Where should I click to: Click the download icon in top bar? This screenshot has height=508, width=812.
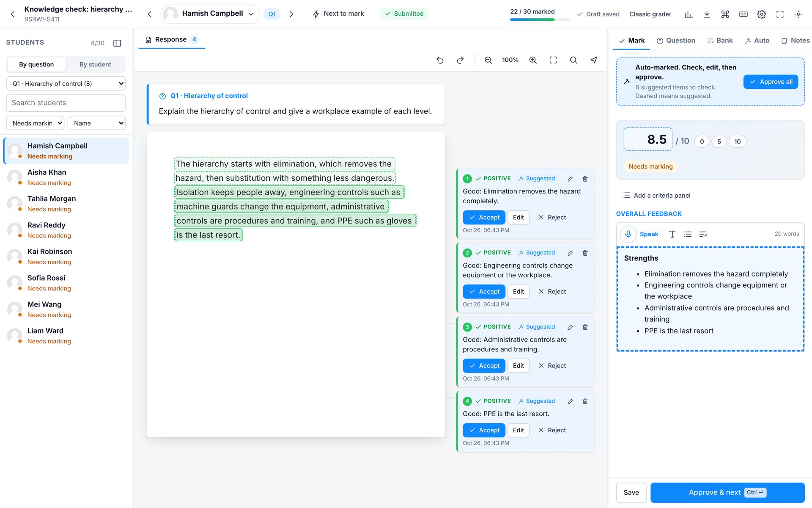pos(707,14)
